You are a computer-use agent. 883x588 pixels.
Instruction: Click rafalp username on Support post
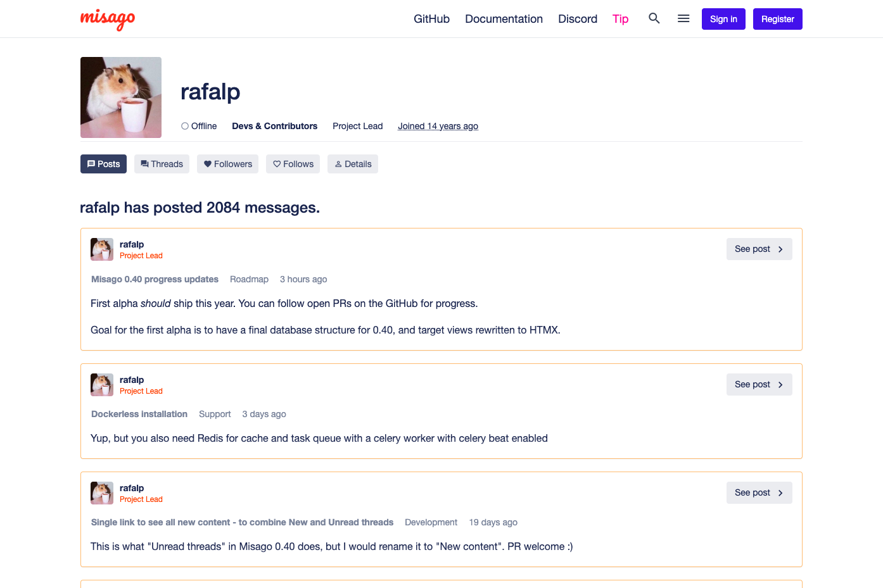(132, 380)
